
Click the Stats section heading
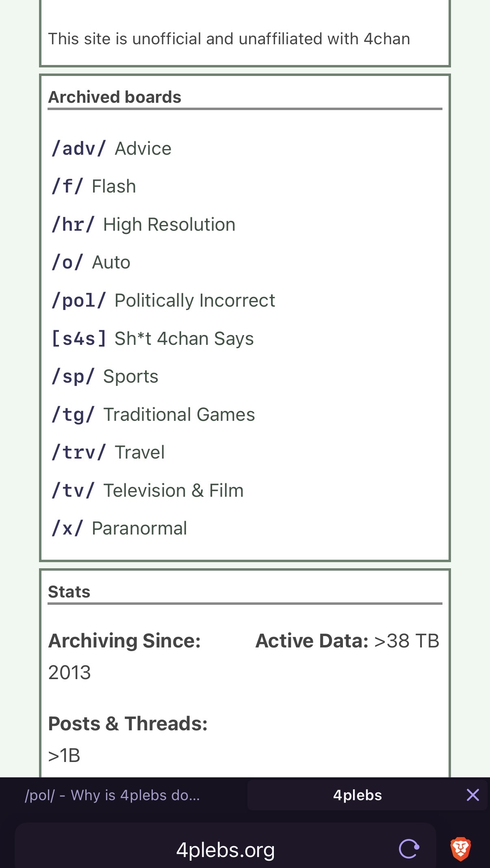coord(69,592)
